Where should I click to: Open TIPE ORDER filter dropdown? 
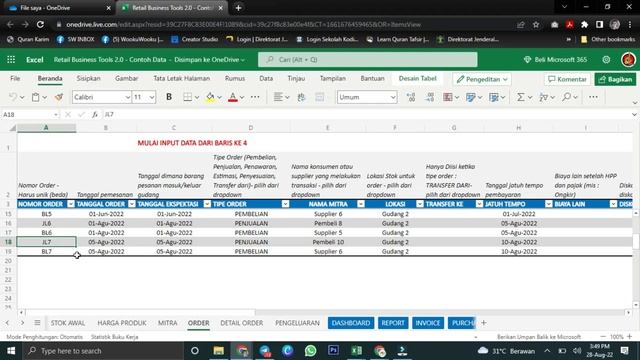[x=285, y=204]
